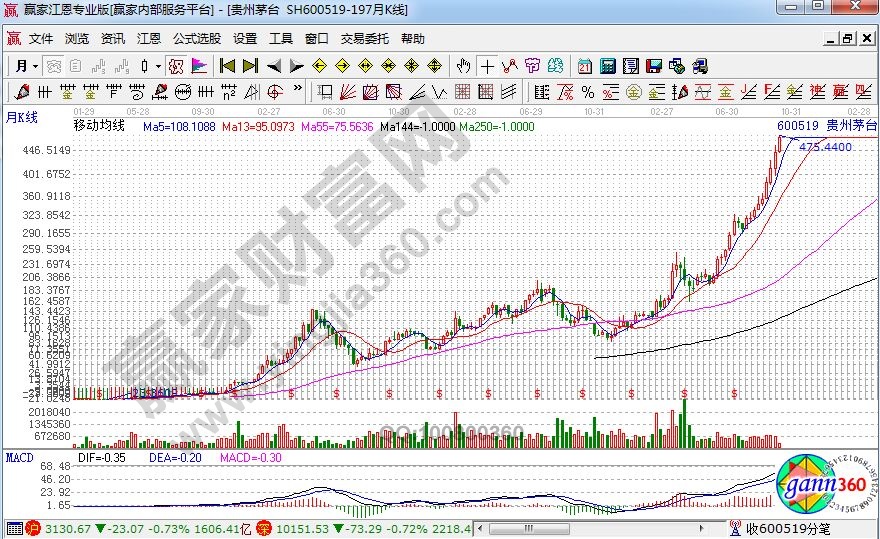Screen dimensions: 880x539
Task: Toggle the red 权 price adjustment button
Action: [x=175, y=66]
